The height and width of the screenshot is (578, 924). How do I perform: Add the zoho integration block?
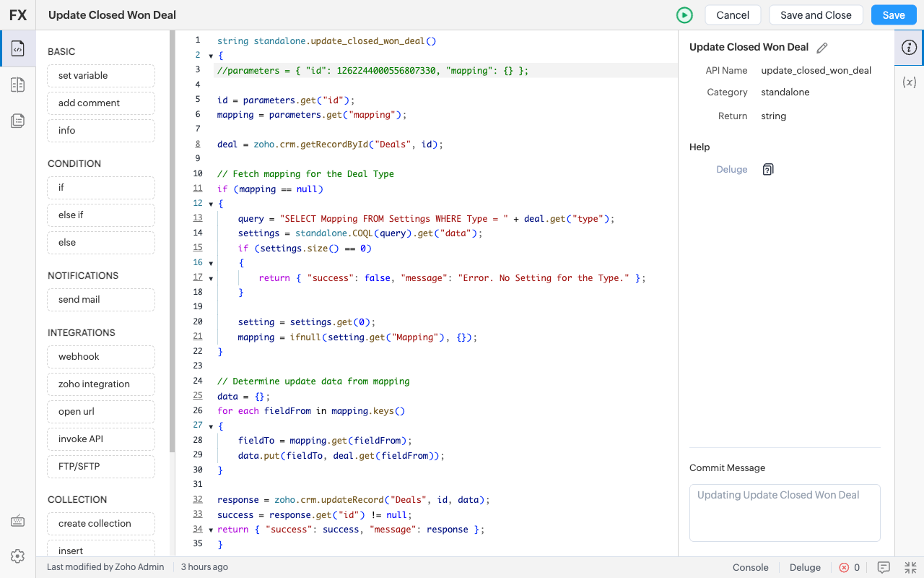coord(101,384)
